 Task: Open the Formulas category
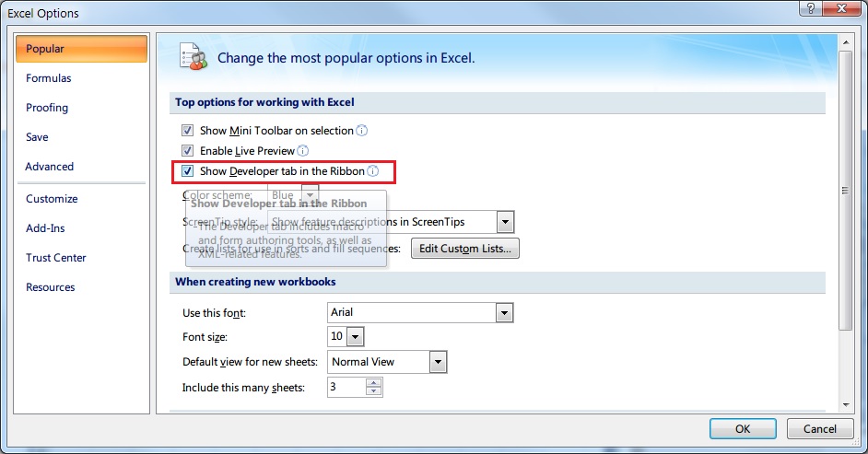click(x=49, y=78)
